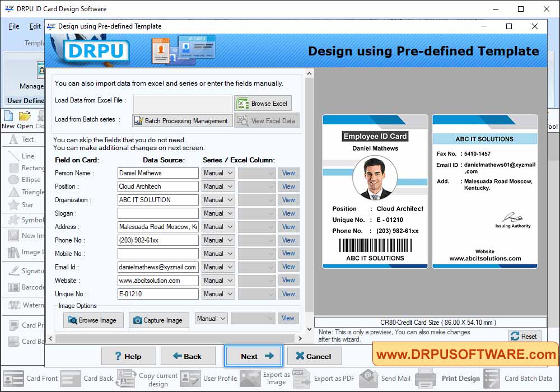The width and height of the screenshot is (560, 392).
Task: Click View button for Address row
Action: (x=288, y=227)
